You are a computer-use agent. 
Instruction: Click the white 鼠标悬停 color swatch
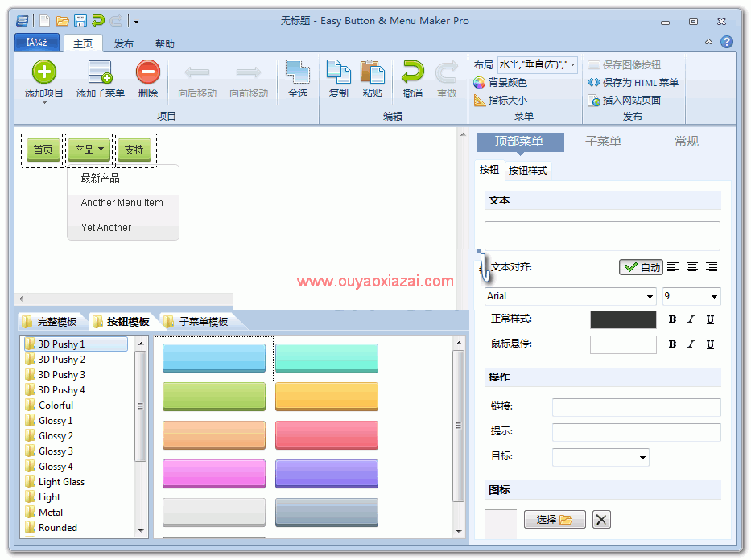tap(623, 344)
